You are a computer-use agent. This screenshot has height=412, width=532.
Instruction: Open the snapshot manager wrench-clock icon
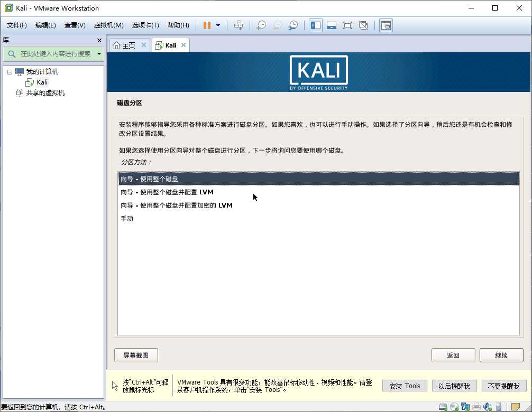click(x=293, y=25)
